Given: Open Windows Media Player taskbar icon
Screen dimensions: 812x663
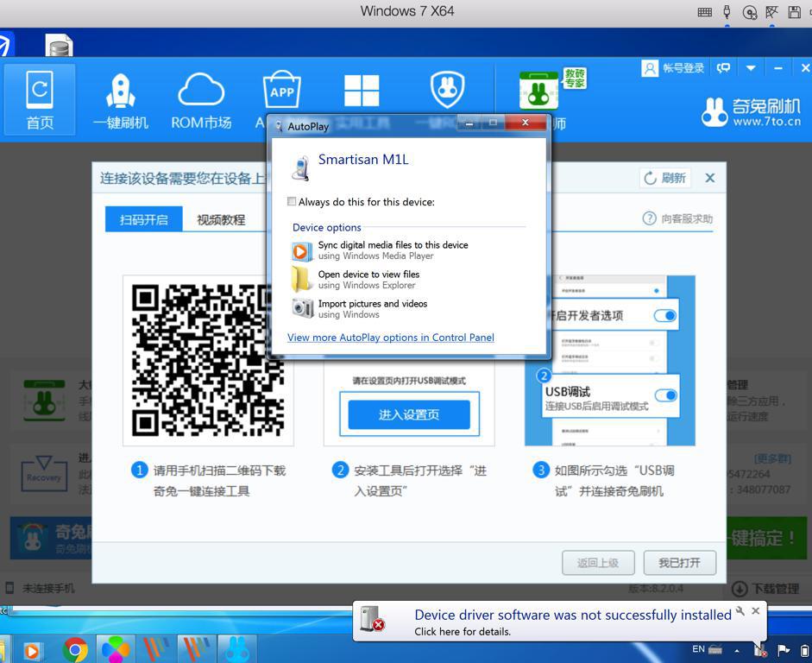Looking at the screenshot, I should click(x=32, y=651).
